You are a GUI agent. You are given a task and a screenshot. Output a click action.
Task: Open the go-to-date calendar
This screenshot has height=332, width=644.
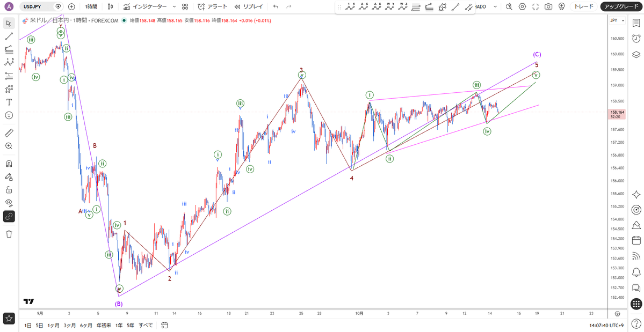click(x=164, y=326)
